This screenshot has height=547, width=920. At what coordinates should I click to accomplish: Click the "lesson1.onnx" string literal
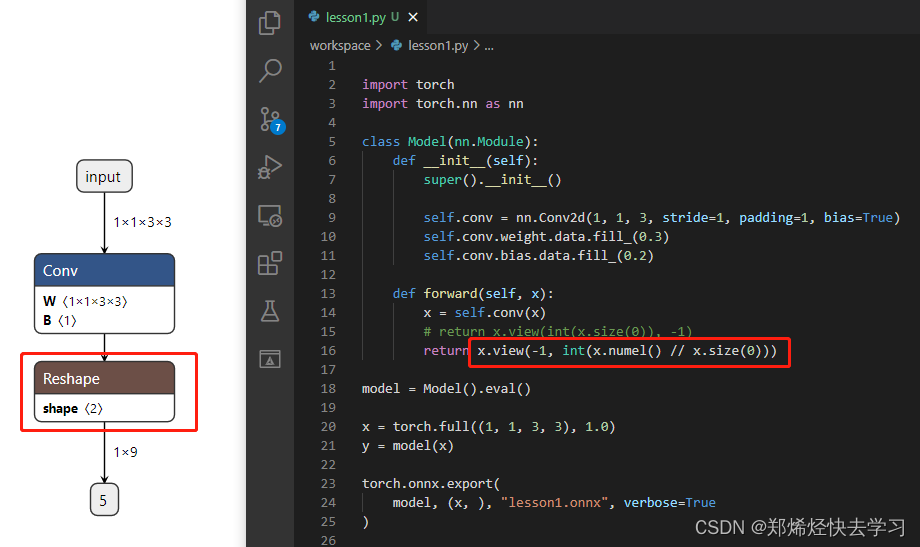tap(554, 503)
